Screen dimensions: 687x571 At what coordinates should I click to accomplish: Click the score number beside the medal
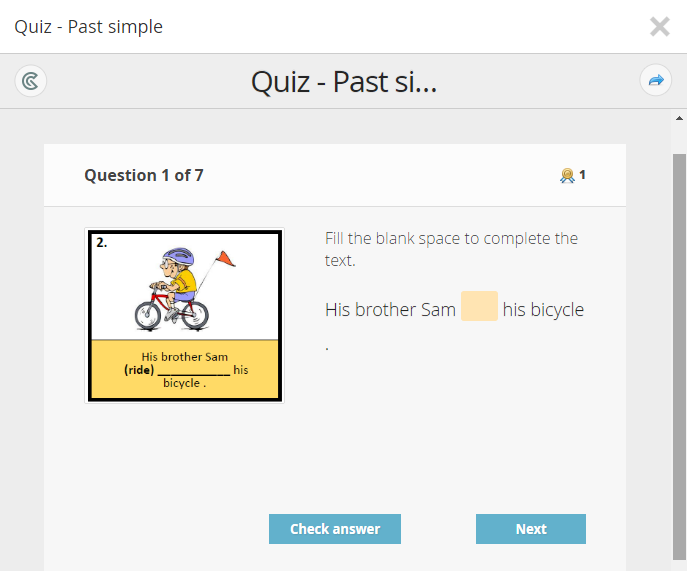(x=582, y=175)
